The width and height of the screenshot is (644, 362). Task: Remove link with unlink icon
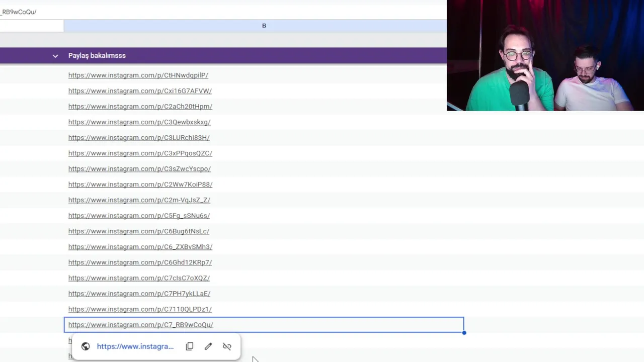click(227, 346)
